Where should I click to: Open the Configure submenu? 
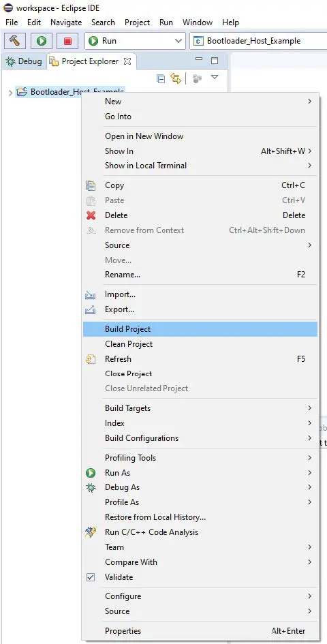[200, 596]
